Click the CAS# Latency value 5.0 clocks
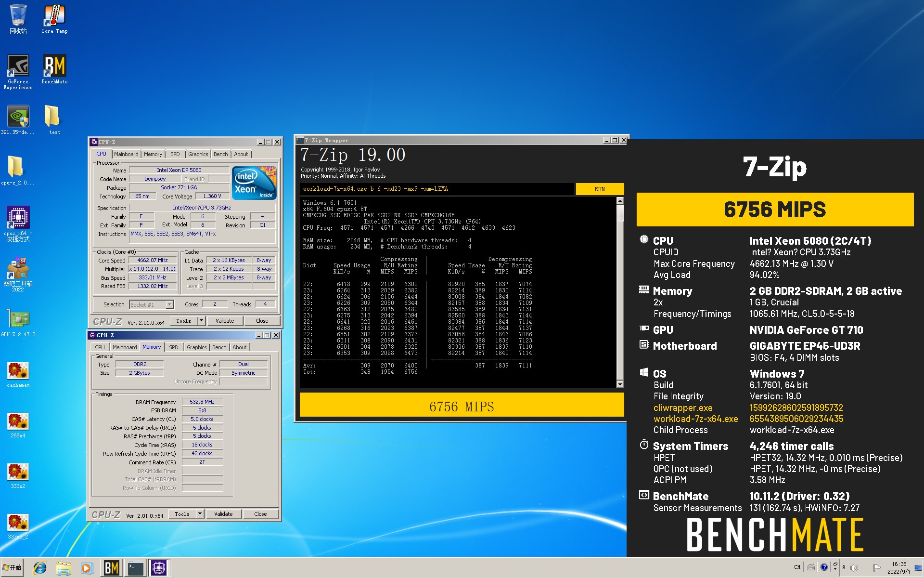The width and height of the screenshot is (924, 578). pyautogui.click(x=202, y=419)
